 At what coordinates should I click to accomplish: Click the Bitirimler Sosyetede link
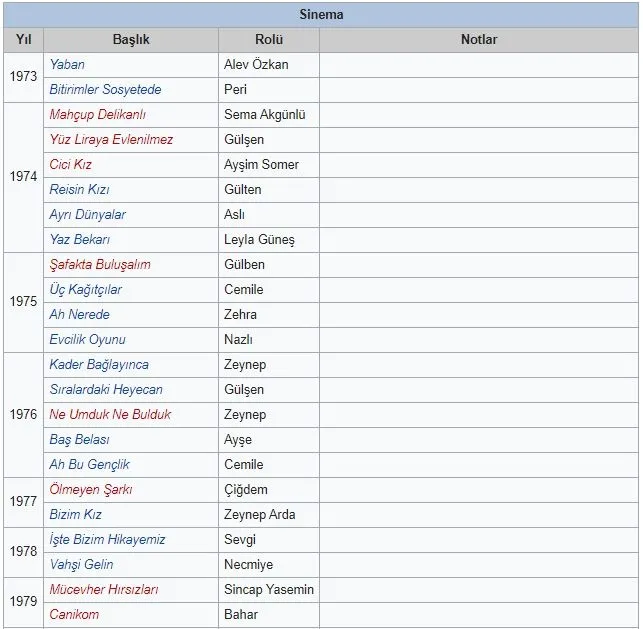point(105,90)
